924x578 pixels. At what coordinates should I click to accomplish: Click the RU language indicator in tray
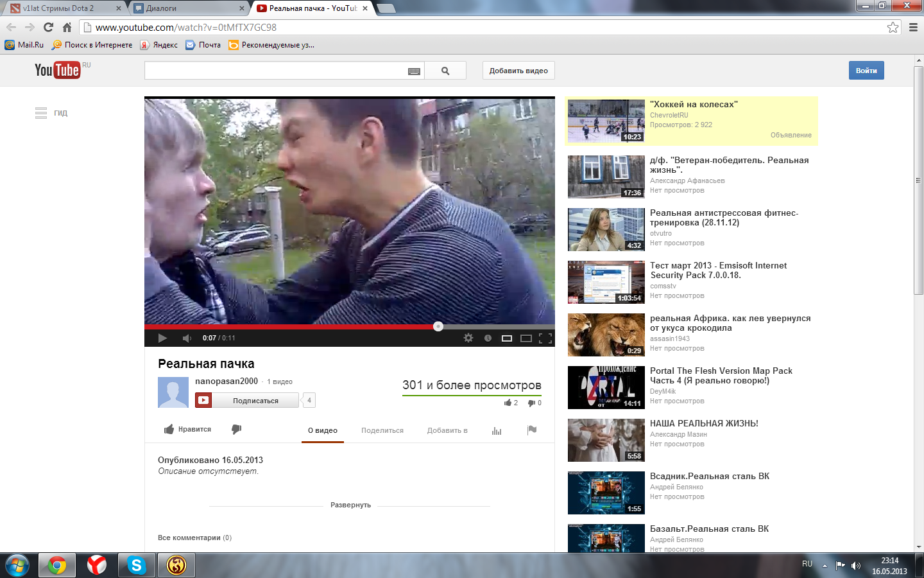point(807,564)
